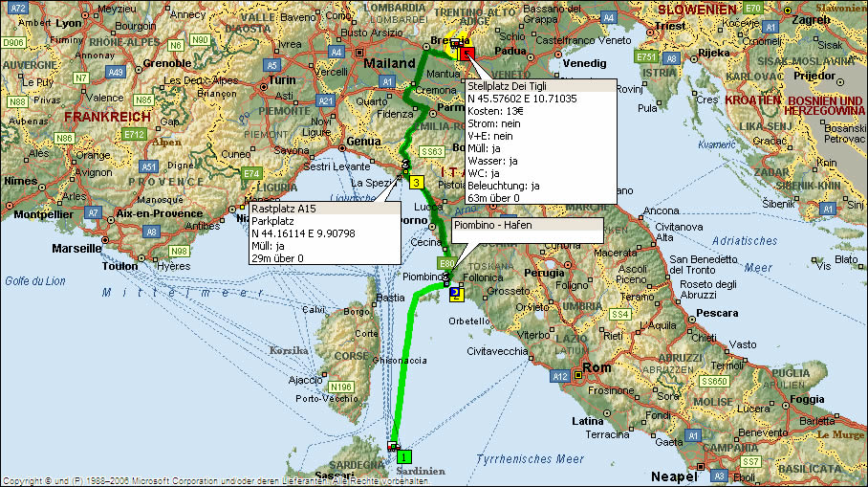868x487 pixels.
Task: Click coordinates N 45.57602 E 10.71035
Action: tap(522, 99)
